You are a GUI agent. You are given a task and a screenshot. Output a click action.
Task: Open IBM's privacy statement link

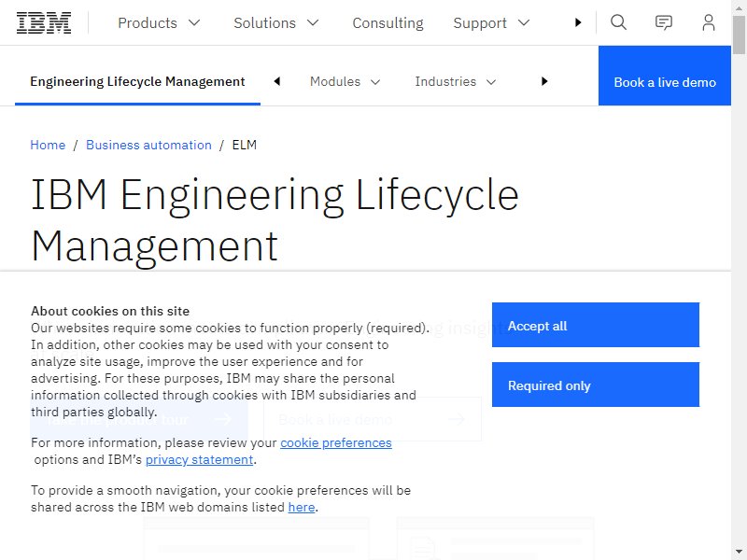point(199,459)
